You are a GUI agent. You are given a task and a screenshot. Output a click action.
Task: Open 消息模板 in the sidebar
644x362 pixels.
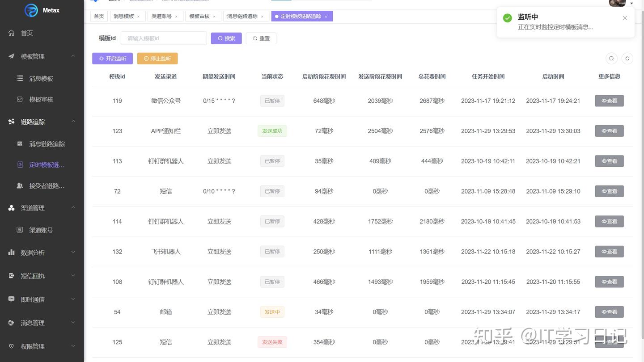point(42,79)
